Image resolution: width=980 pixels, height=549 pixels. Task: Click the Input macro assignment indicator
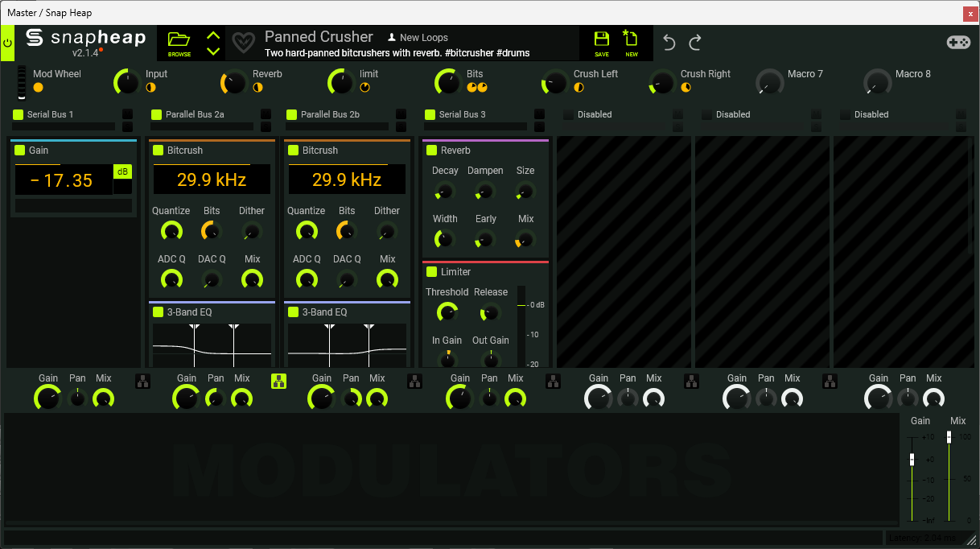coord(150,87)
